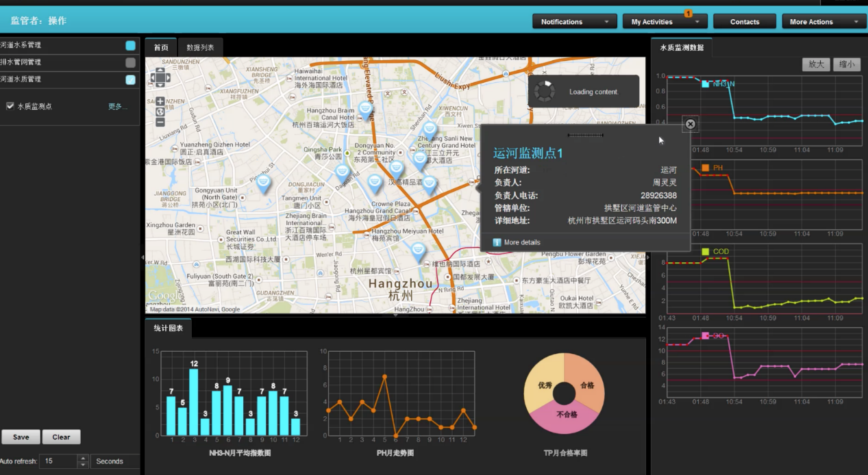The height and width of the screenshot is (475, 868).
Task: Click the globe icon between the zoom buttons
Action: [x=160, y=112]
